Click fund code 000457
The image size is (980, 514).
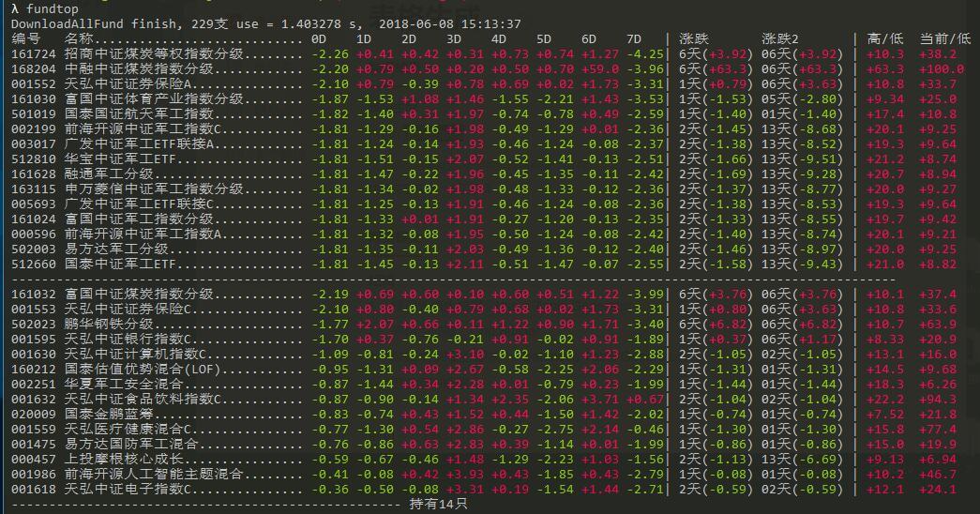pyautogui.click(x=34, y=460)
